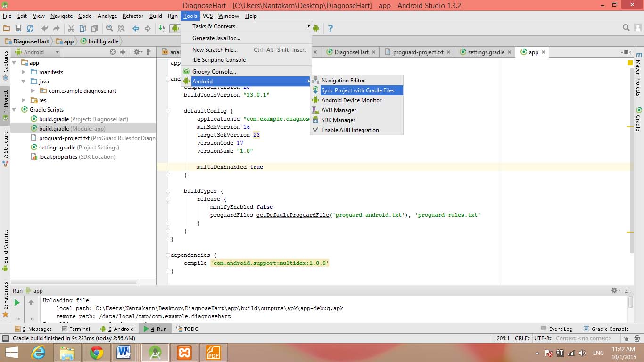Open Groovy Console menu item
The height and width of the screenshot is (362, 644).
click(246, 72)
